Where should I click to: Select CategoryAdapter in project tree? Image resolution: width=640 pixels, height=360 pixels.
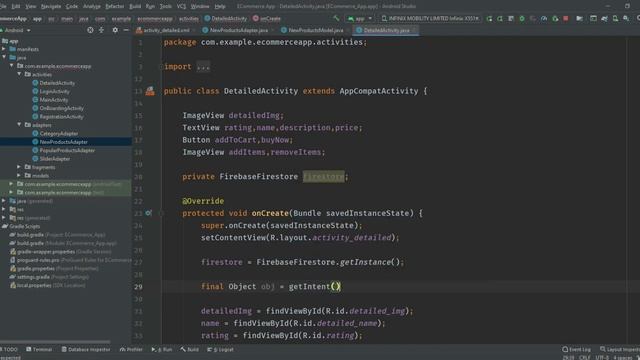tap(59, 133)
